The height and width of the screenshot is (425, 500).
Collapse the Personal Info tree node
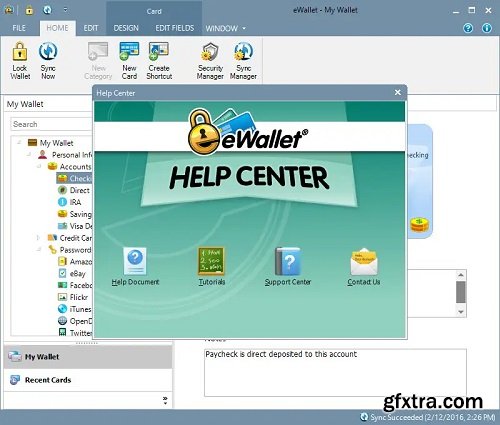pos(29,154)
